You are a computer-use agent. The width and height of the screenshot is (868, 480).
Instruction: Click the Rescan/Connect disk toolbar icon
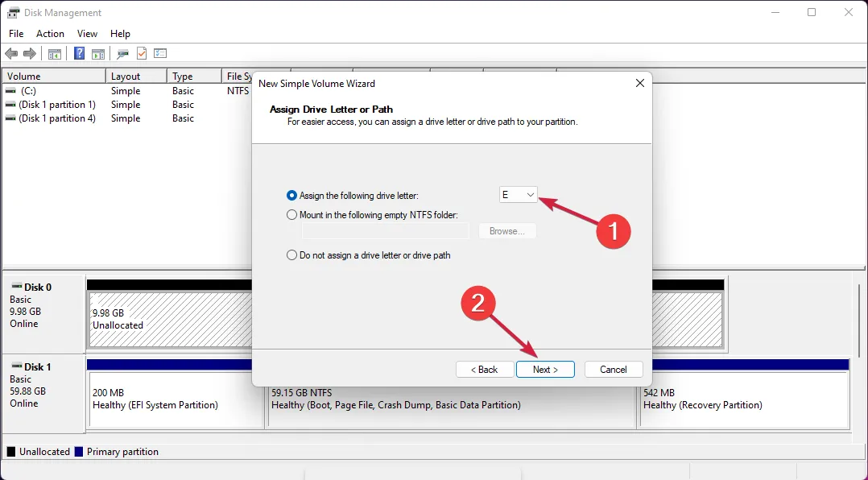click(x=122, y=54)
